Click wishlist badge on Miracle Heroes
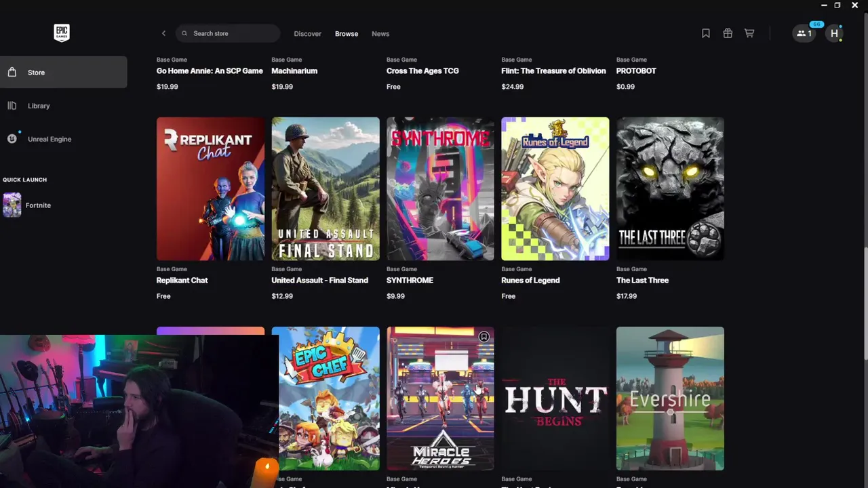This screenshot has height=488, width=868. pyautogui.click(x=484, y=337)
